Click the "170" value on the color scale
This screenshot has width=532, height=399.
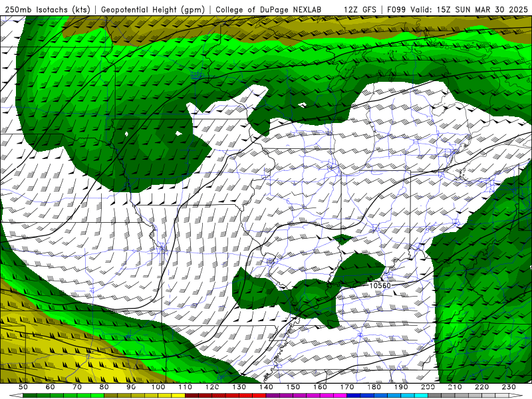[347, 387]
